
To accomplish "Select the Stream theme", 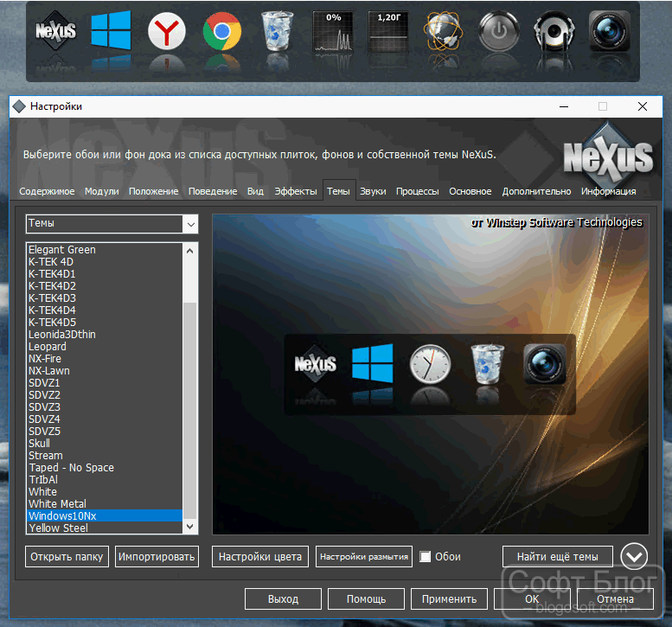I will coord(105,455).
